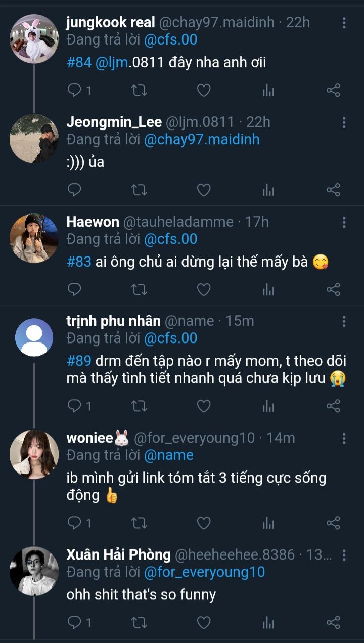The image size is (364, 643).
Task: Toggle like on trịnh phu nhân's tweet
Action: click(203, 406)
